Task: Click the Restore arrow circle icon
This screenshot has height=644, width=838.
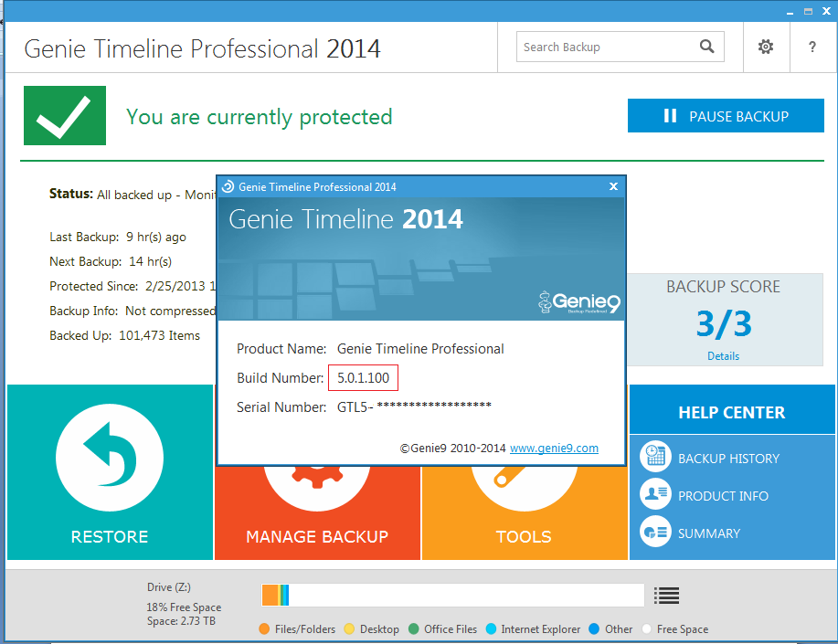Action: [110, 458]
